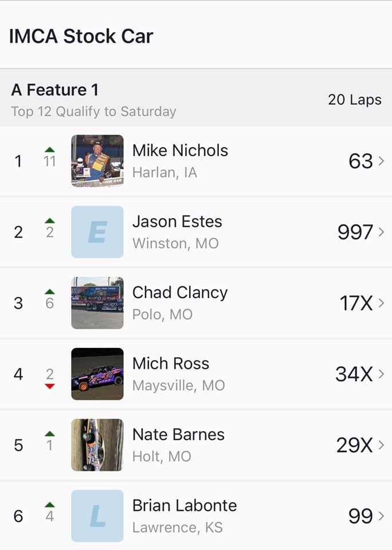Open car 29X details arrow
The width and height of the screenshot is (392, 550).
[382, 446]
